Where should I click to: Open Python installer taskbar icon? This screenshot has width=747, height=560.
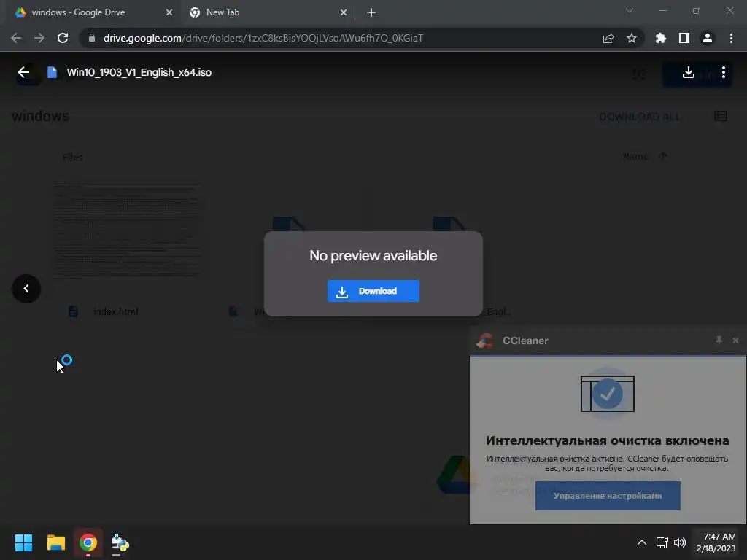coord(120,542)
